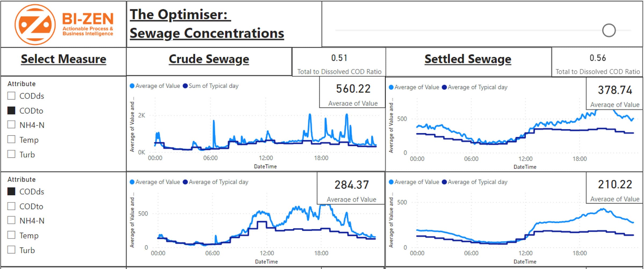This screenshot has width=644, height=269.
Task: Check NH4-N in the top Attribute list
Action: click(11, 125)
